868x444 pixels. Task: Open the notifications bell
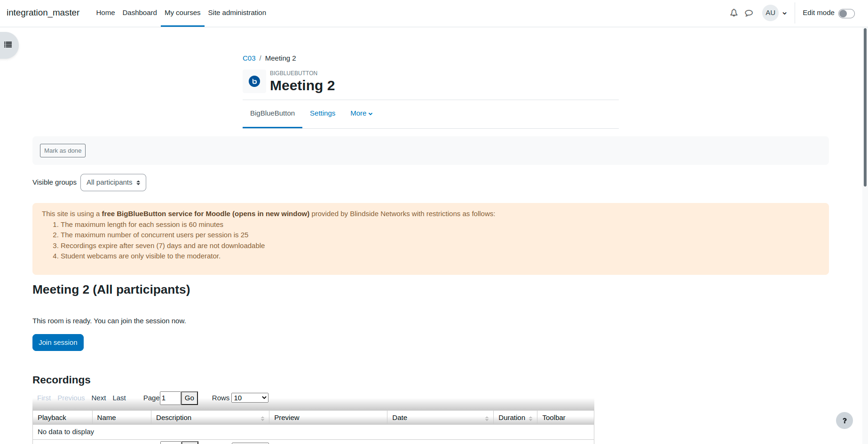click(x=734, y=13)
